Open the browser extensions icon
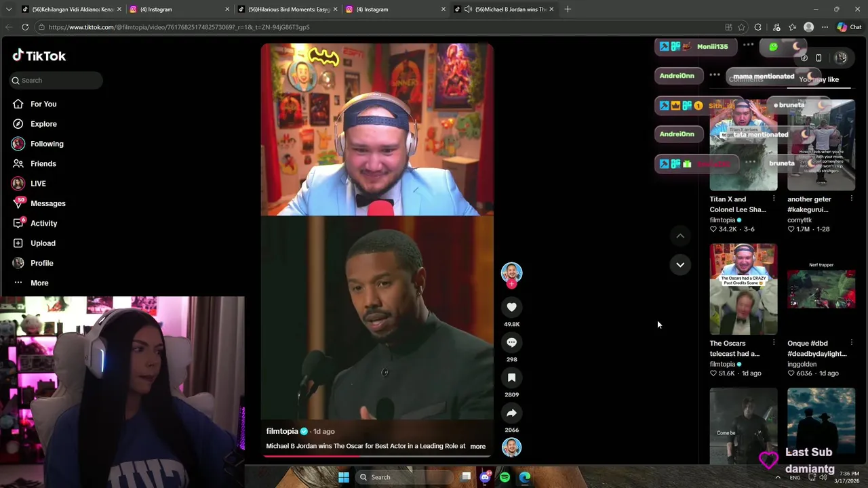868x488 pixels. (757, 27)
